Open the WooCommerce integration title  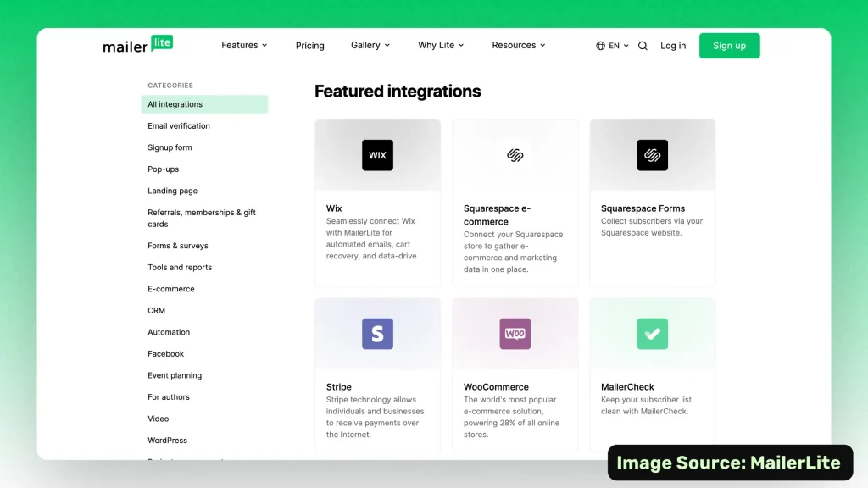[496, 386]
